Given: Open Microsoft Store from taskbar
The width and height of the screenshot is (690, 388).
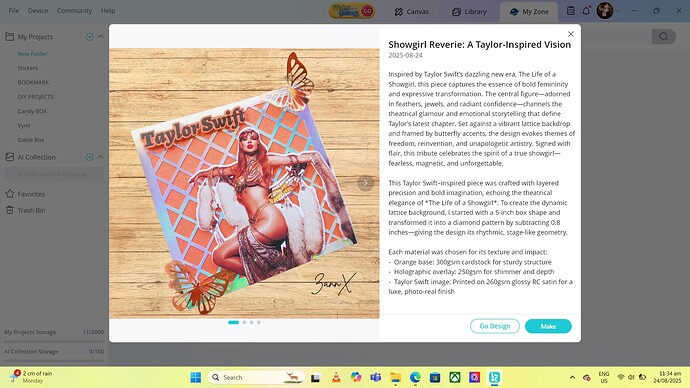Looking at the screenshot, I should [x=435, y=377].
